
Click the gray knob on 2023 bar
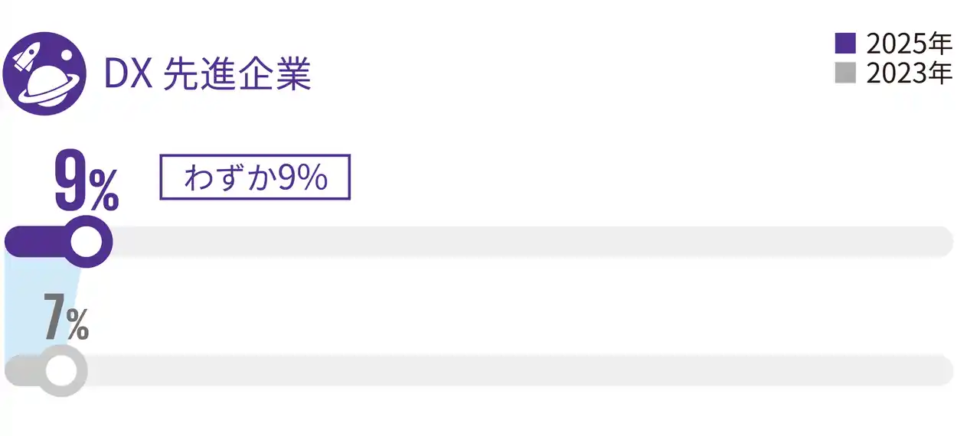click(x=60, y=371)
